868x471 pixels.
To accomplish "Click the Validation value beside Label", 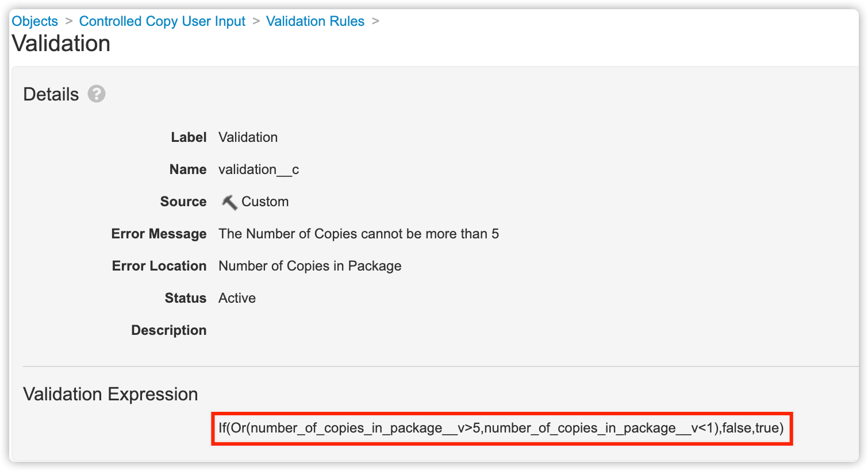I will click(x=248, y=137).
